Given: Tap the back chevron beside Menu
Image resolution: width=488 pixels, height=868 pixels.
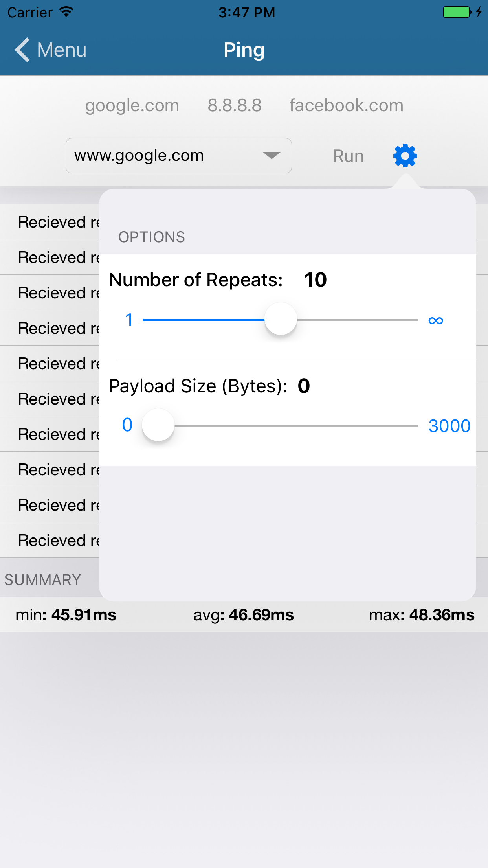Looking at the screenshot, I should tap(22, 50).
